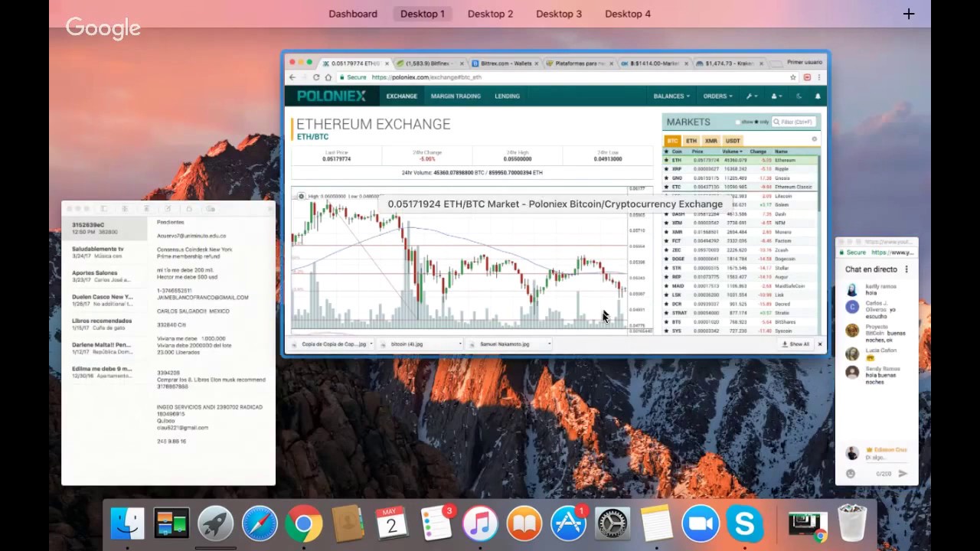Image resolution: width=980 pixels, height=551 pixels.
Task: Open iBooks from the Dock
Action: coord(524,524)
